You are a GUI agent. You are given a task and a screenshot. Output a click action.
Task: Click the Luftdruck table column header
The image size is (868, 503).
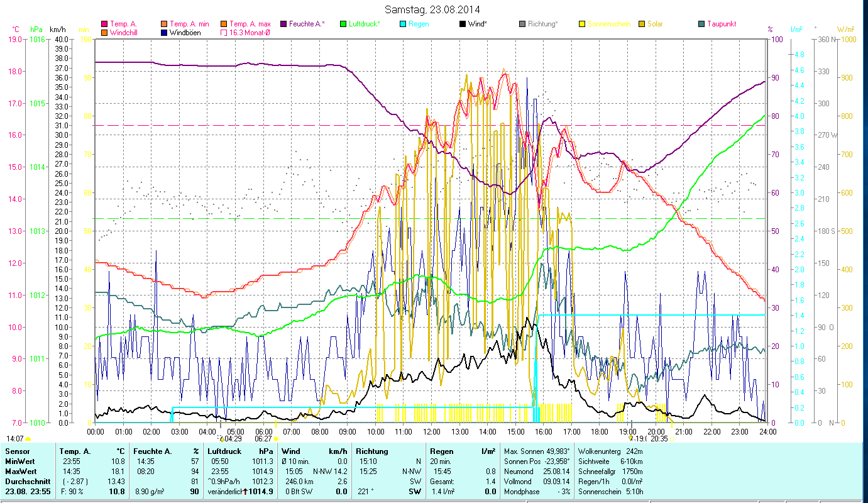click(224, 451)
